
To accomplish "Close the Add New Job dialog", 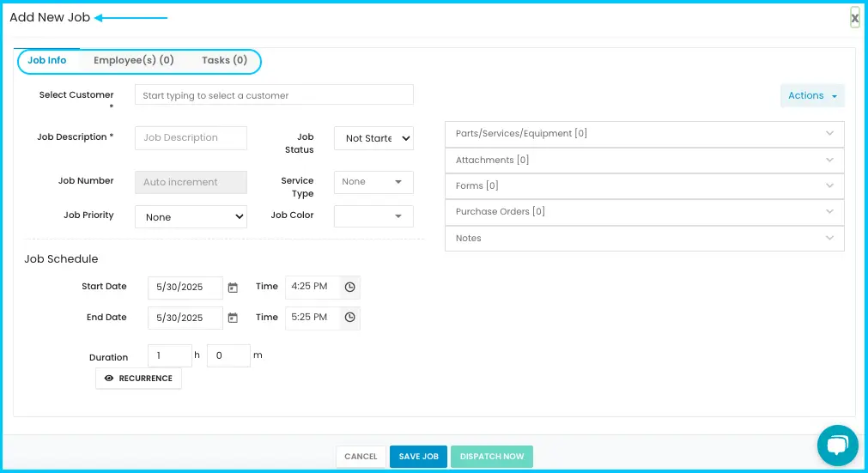I will point(855,18).
